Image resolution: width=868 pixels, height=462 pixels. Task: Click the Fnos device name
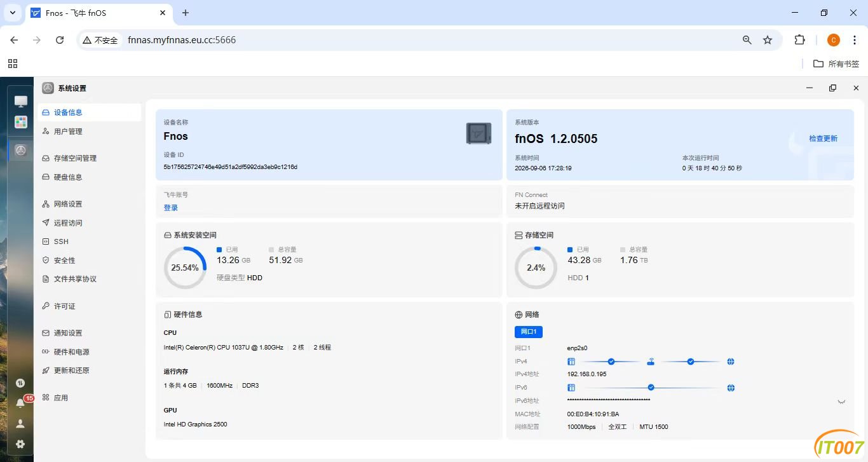point(175,136)
